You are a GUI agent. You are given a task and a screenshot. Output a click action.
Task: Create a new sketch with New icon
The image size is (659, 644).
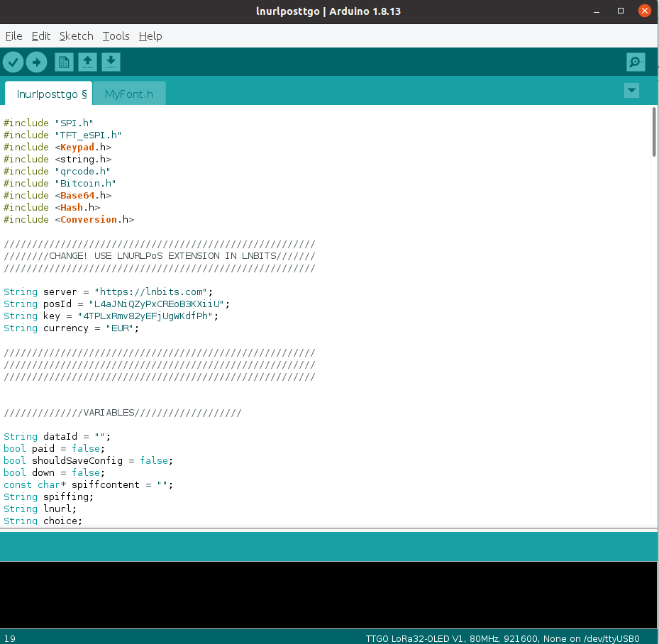pyautogui.click(x=64, y=62)
